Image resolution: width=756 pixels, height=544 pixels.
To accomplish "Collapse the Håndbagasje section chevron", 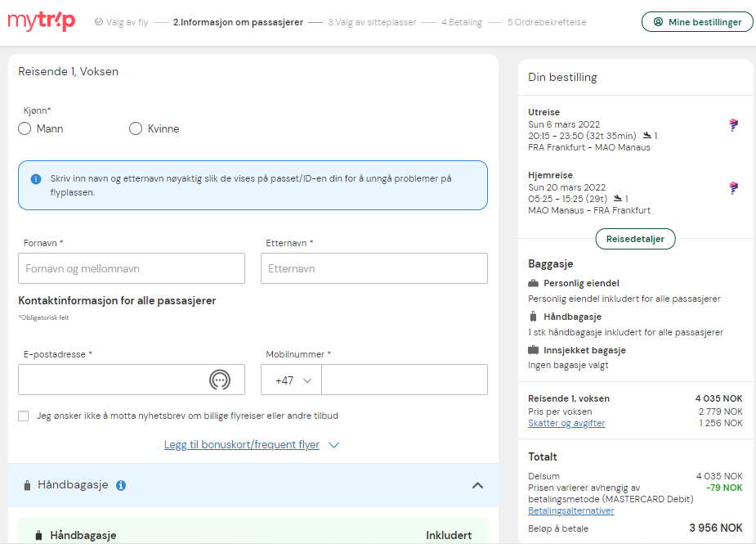I will click(477, 486).
